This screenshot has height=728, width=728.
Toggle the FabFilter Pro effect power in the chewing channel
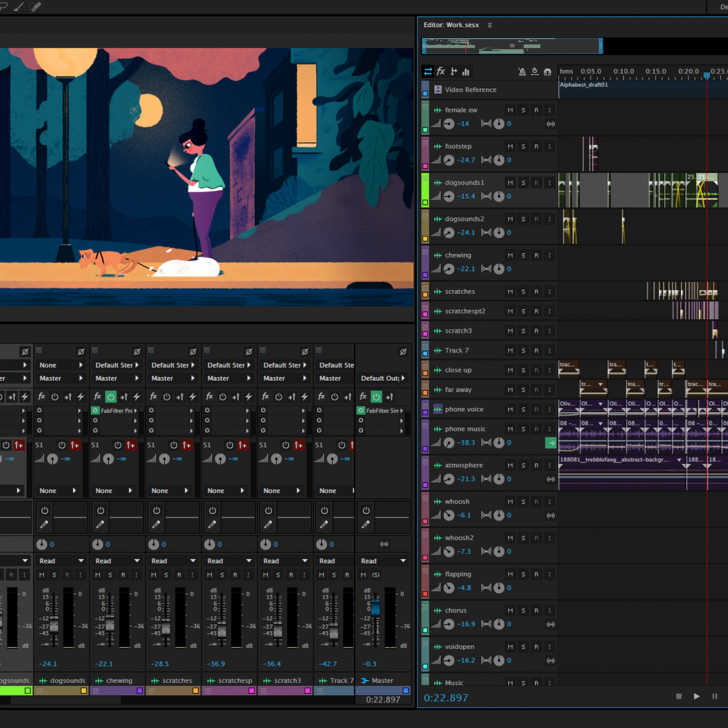[x=95, y=411]
